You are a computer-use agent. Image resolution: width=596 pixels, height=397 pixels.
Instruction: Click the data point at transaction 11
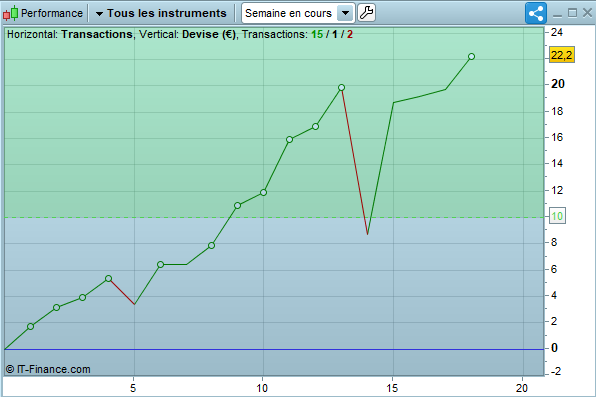[289, 140]
